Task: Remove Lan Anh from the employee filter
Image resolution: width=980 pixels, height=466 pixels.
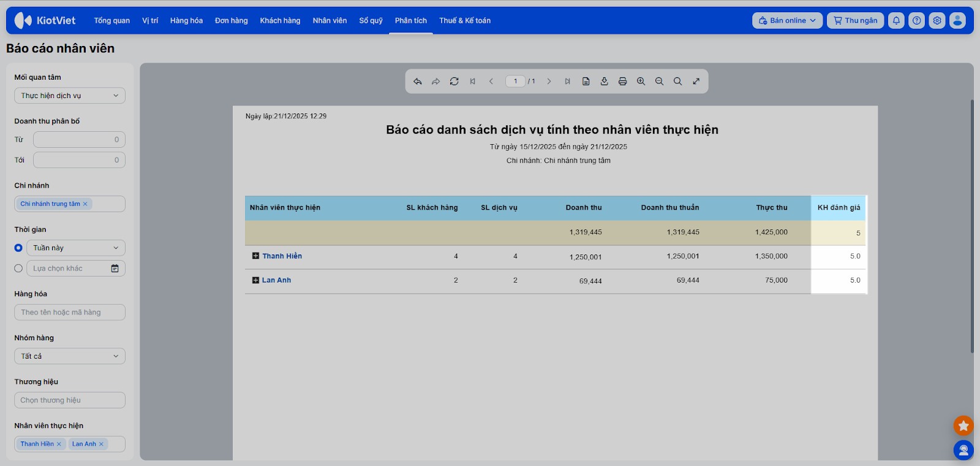Action: (101, 444)
